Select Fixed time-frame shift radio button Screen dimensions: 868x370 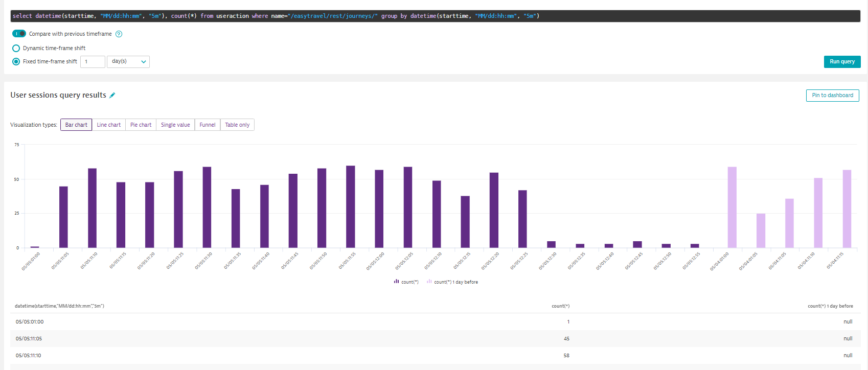tap(16, 61)
